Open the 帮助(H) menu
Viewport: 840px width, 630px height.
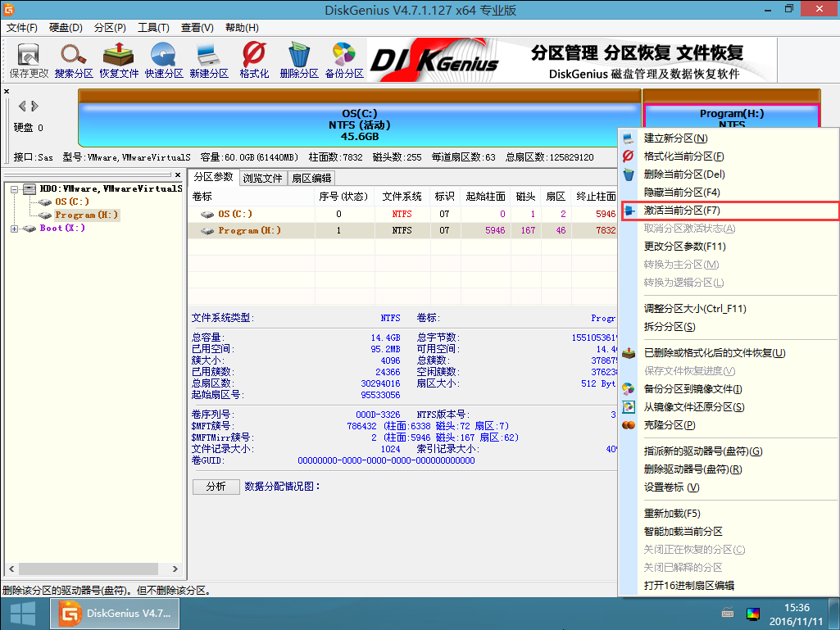242,28
